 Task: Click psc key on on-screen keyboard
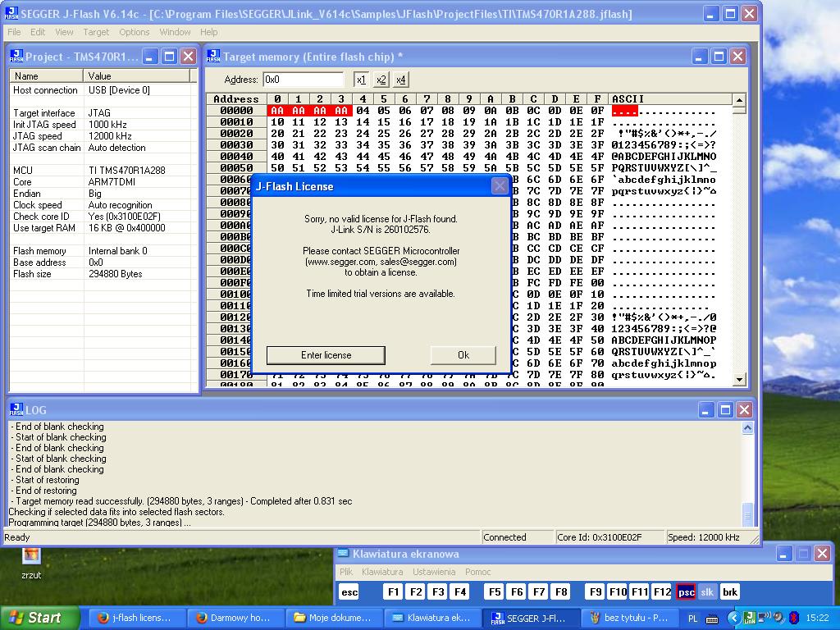tap(686, 592)
